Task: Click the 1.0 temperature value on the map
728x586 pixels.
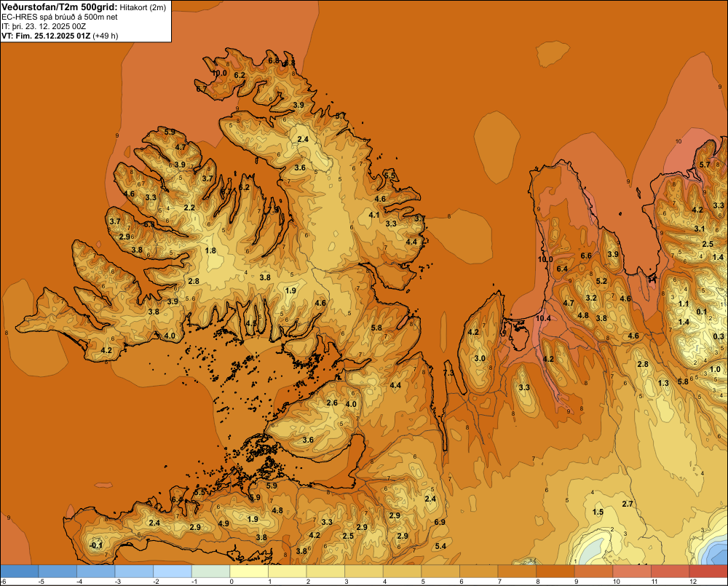Action: pyautogui.click(x=715, y=370)
